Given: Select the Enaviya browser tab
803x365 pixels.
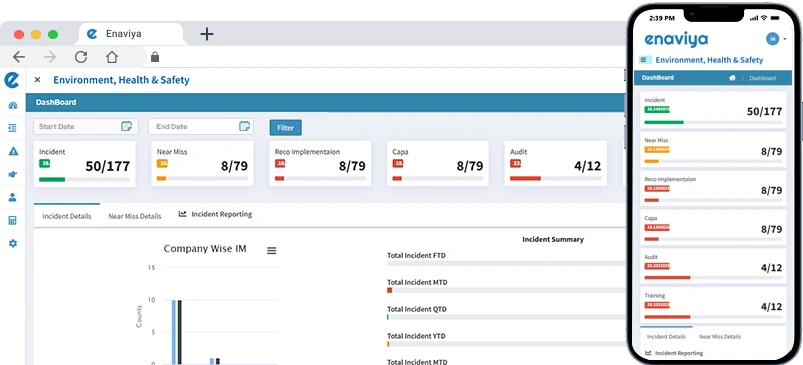Looking at the screenshot, I should coord(131,34).
